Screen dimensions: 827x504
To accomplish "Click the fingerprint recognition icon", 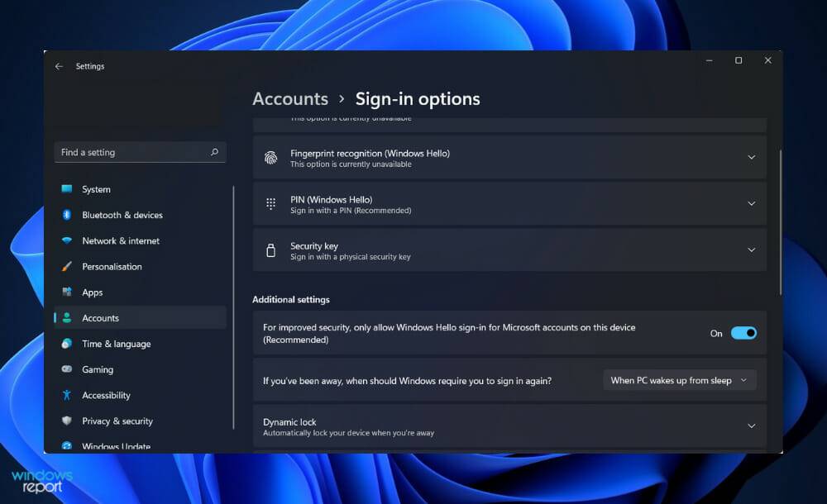I will tap(270, 157).
